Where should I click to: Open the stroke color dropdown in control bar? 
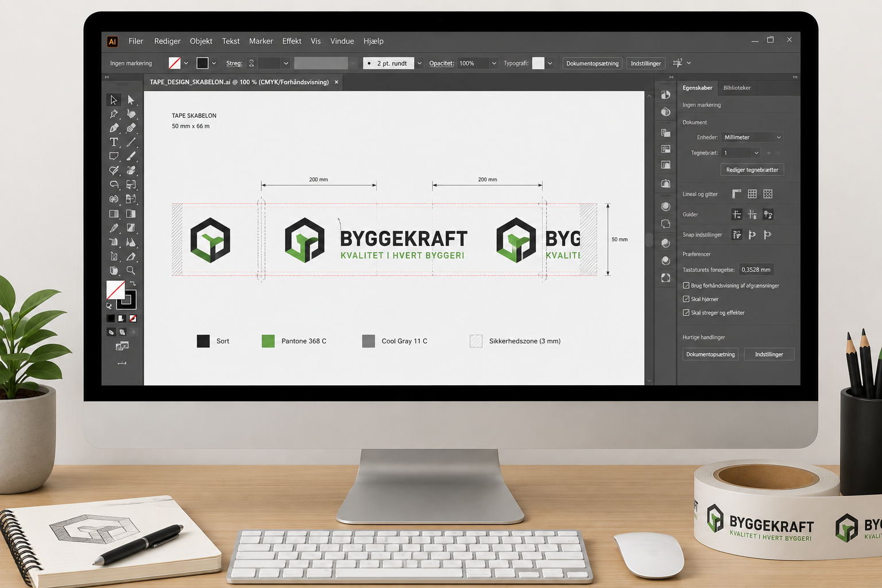214,63
